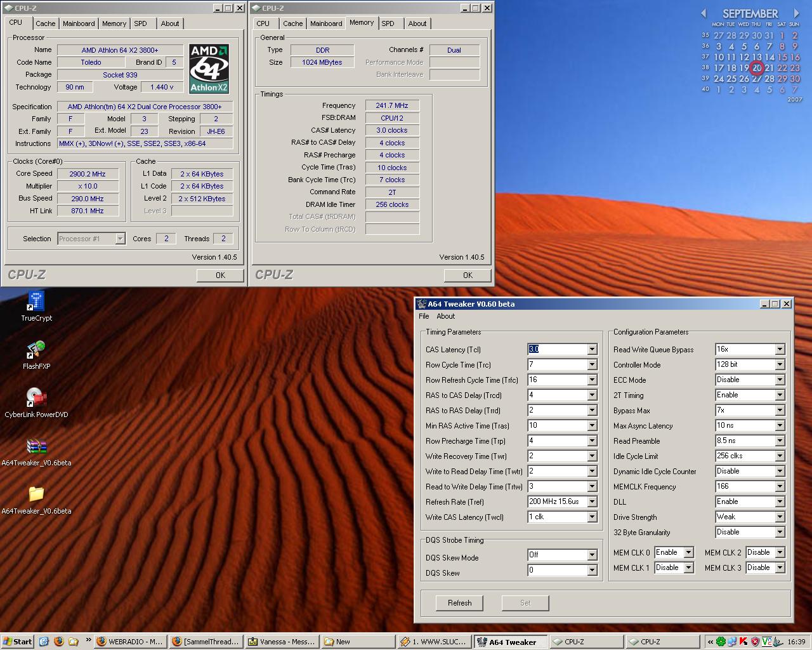Open Mainboard tab in left CPU-Z window
This screenshot has height=650, width=812.
coord(79,23)
